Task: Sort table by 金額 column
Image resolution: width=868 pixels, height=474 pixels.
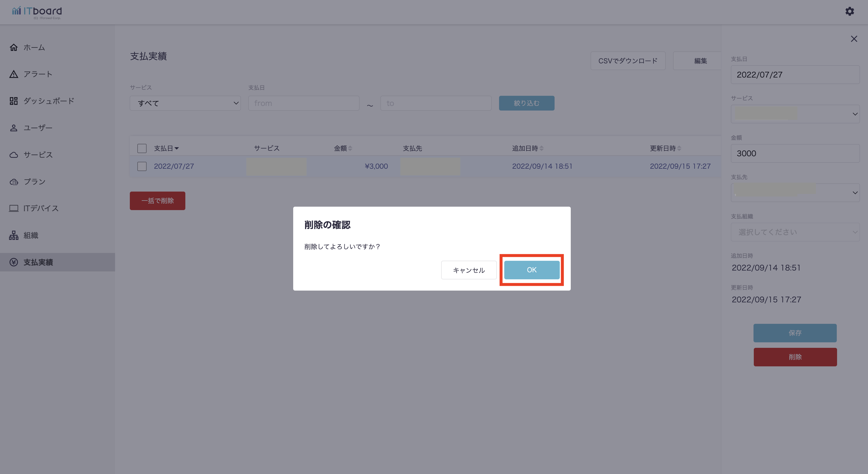Action: click(x=343, y=148)
